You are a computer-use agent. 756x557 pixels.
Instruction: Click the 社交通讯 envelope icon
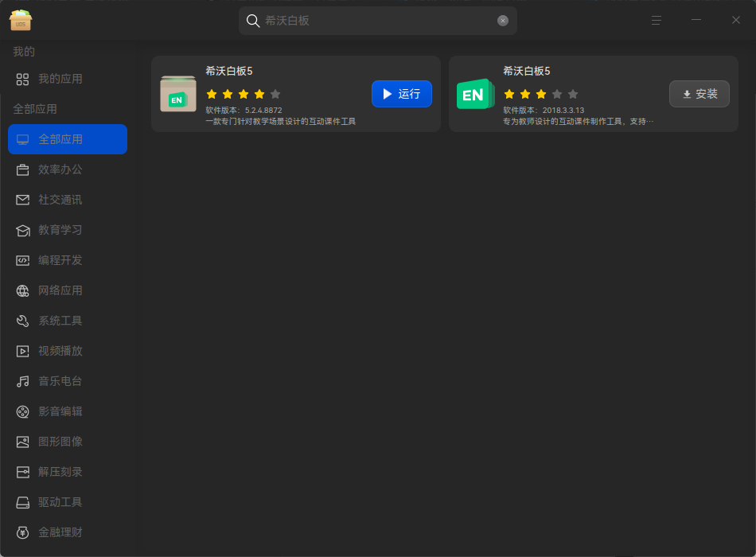(22, 201)
